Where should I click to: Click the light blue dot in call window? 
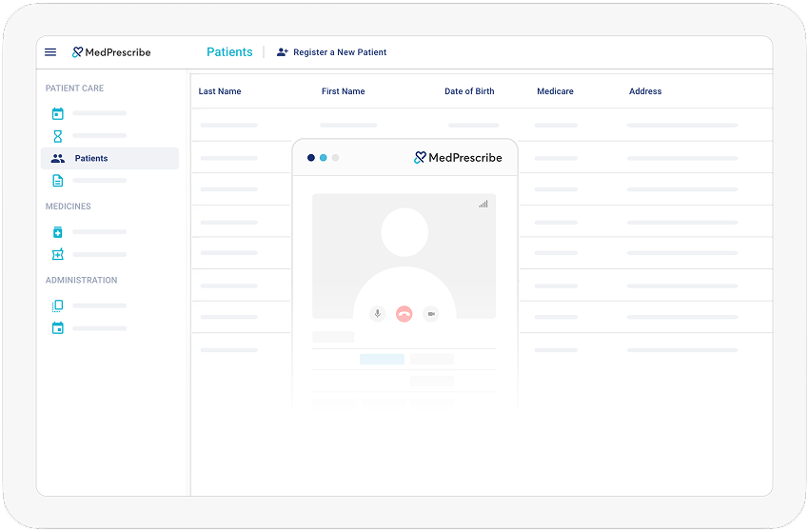click(x=324, y=158)
